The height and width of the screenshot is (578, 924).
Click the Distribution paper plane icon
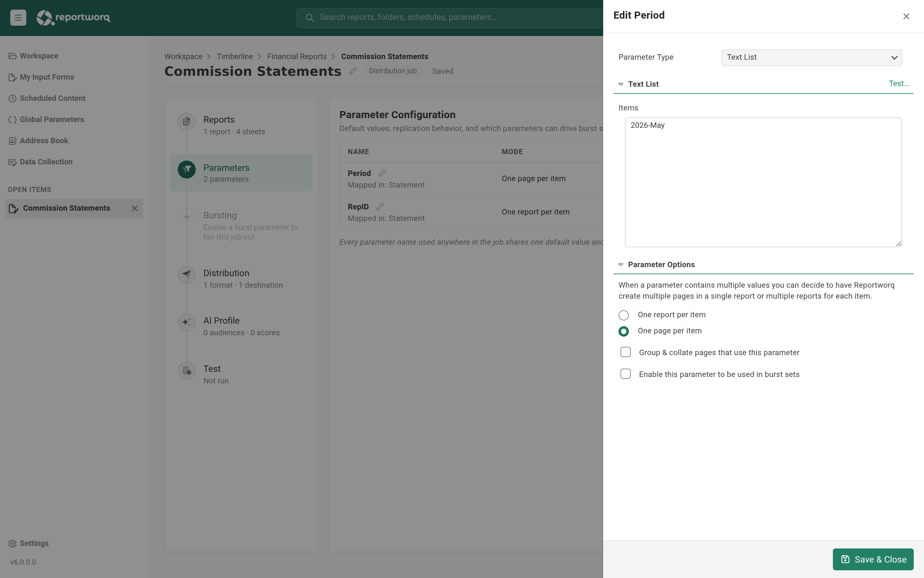click(187, 275)
